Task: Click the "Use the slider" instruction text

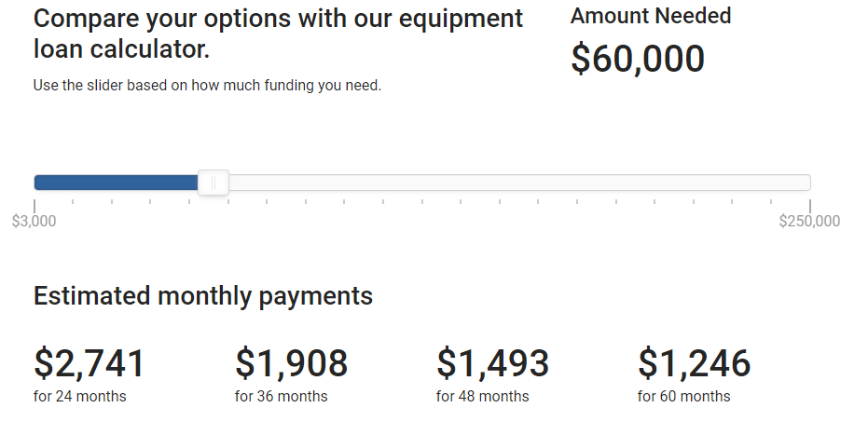Action: pos(207,86)
